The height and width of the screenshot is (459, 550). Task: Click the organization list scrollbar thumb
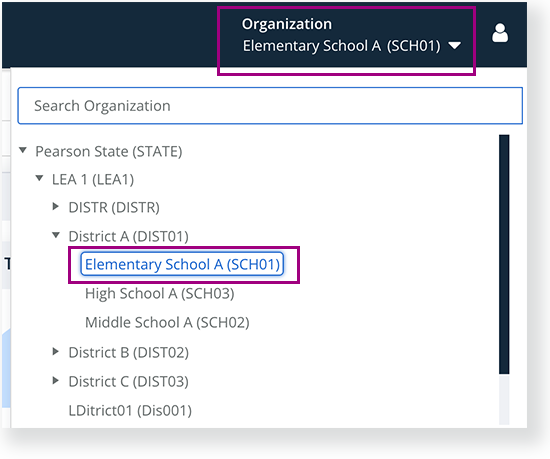504,254
